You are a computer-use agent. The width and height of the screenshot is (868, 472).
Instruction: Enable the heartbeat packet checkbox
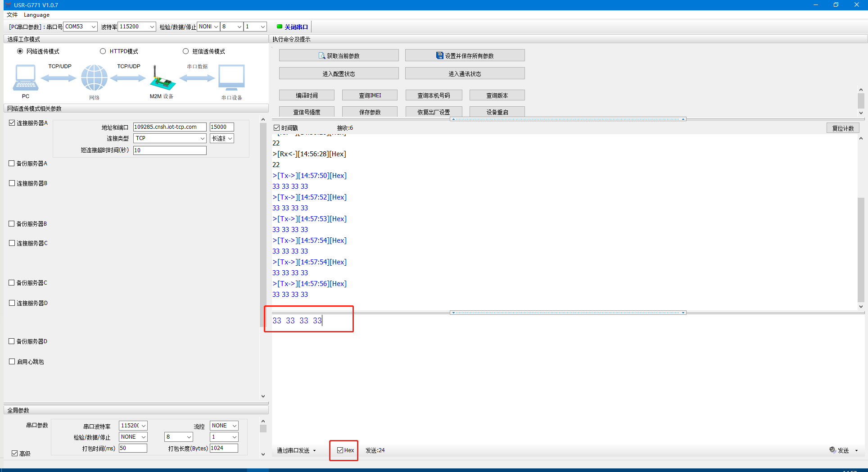pyautogui.click(x=12, y=361)
